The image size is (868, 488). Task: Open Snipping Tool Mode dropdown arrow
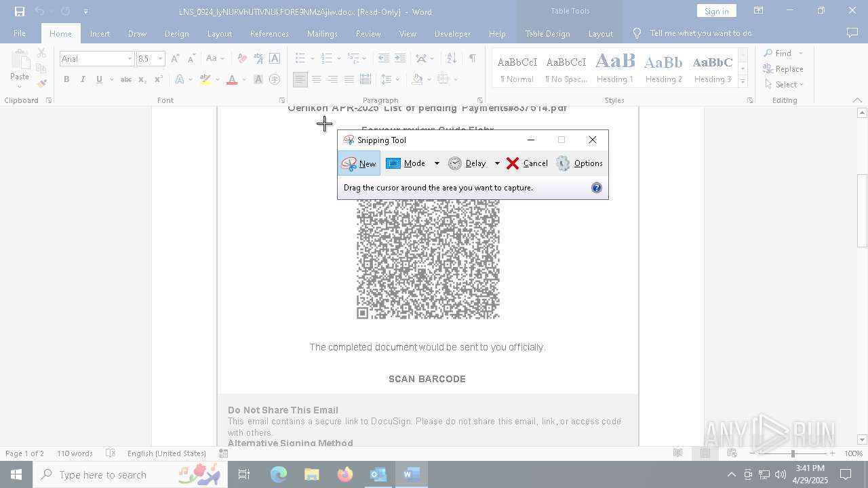[437, 163]
